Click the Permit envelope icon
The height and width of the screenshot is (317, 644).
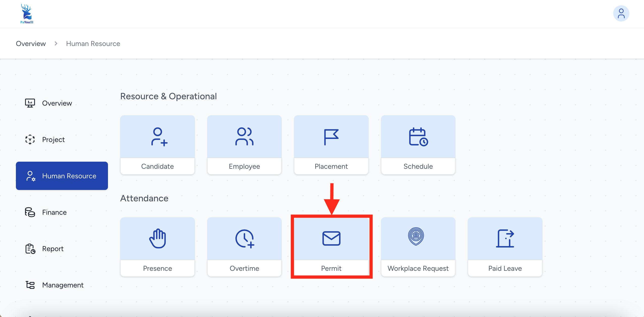click(x=331, y=238)
